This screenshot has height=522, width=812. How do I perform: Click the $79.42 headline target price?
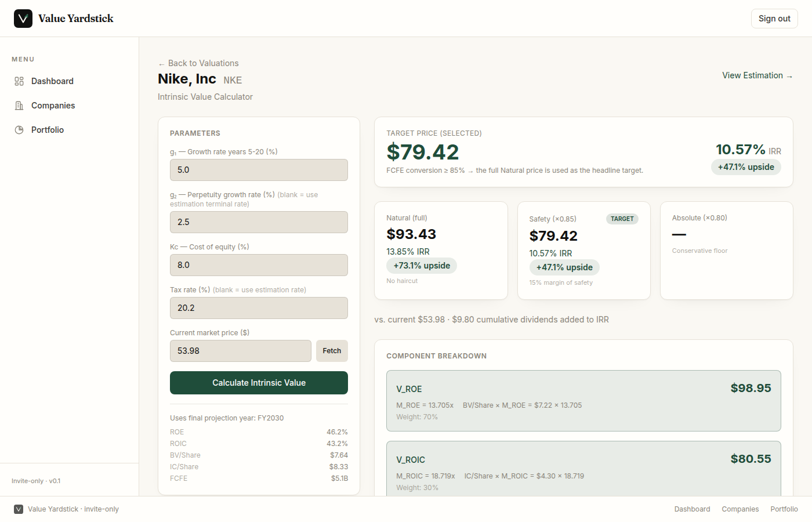pyautogui.click(x=423, y=152)
